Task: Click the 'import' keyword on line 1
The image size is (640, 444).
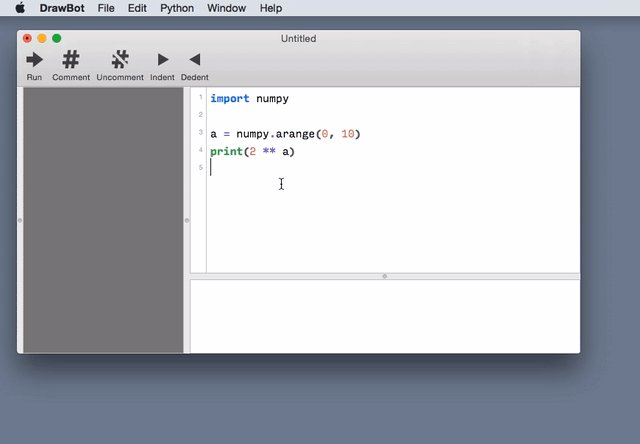Action: click(x=230, y=98)
